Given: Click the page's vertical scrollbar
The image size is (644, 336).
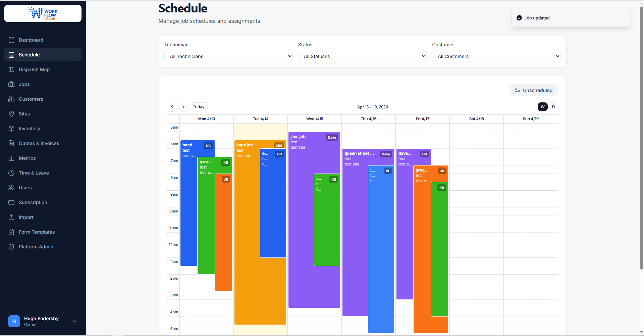Looking at the screenshot, I should pyautogui.click(x=641, y=138).
